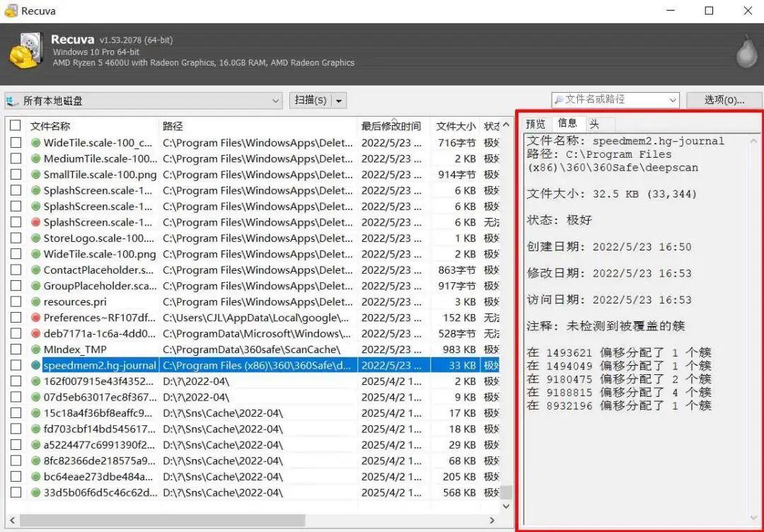The height and width of the screenshot is (532, 764).
Task: Expand the 文件名或路径 filter dropdown
Action: point(671,100)
